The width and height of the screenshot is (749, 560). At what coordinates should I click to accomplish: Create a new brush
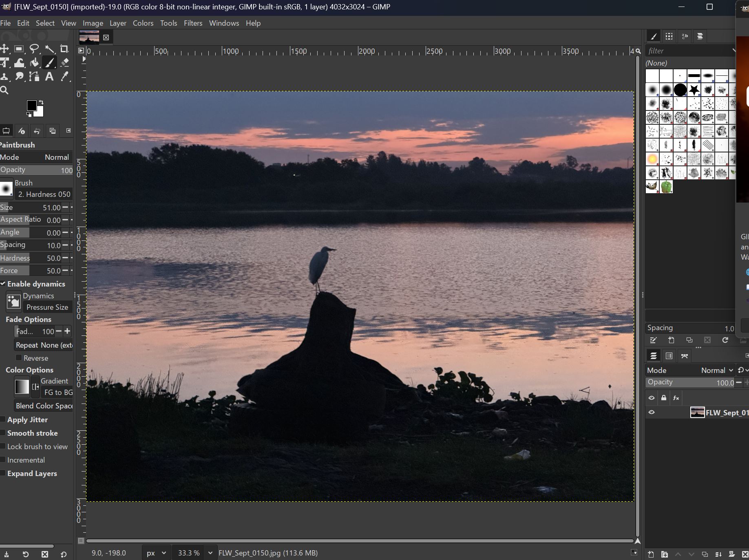pyautogui.click(x=672, y=340)
